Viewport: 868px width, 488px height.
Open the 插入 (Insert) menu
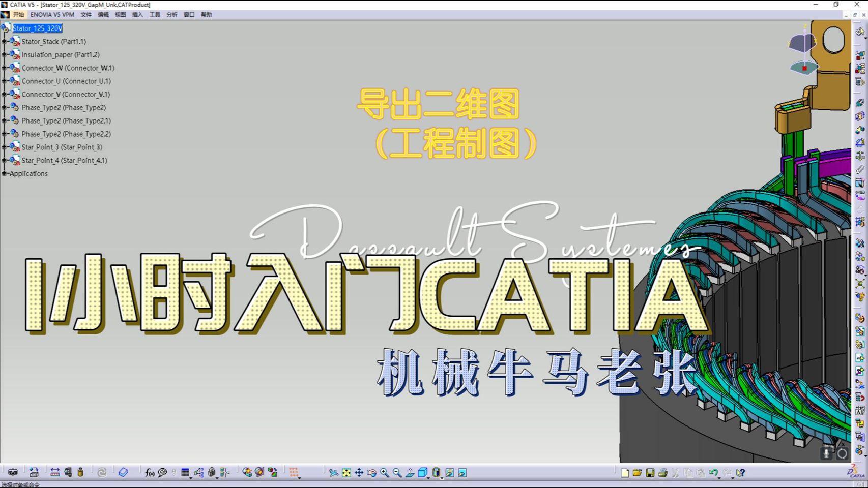137,15
